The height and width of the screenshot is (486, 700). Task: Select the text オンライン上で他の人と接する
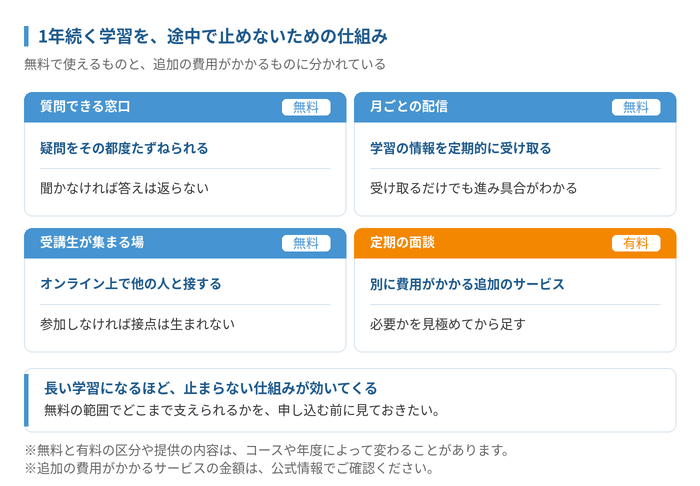131,284
